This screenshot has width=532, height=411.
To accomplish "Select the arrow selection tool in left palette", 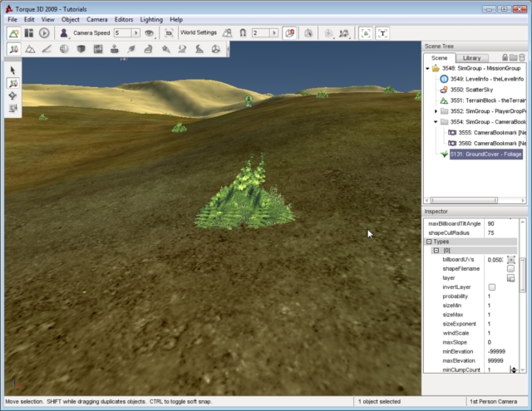I will [14, 71].
